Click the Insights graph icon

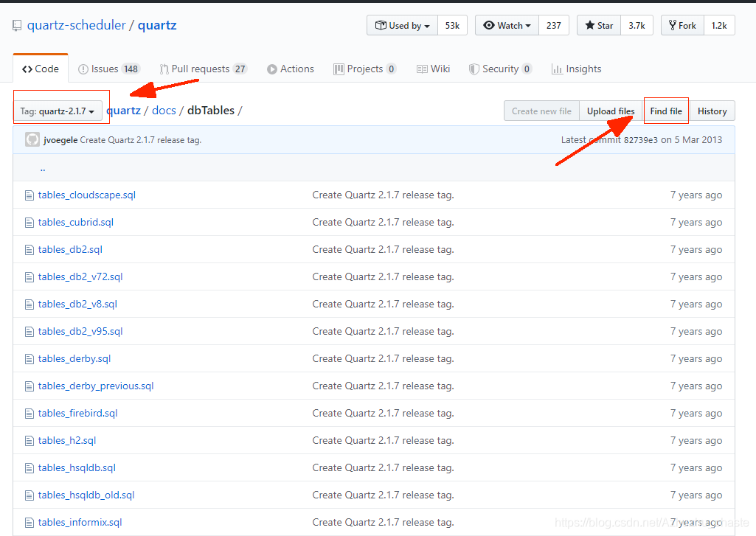pyautogui.click(x=558, y=69)
